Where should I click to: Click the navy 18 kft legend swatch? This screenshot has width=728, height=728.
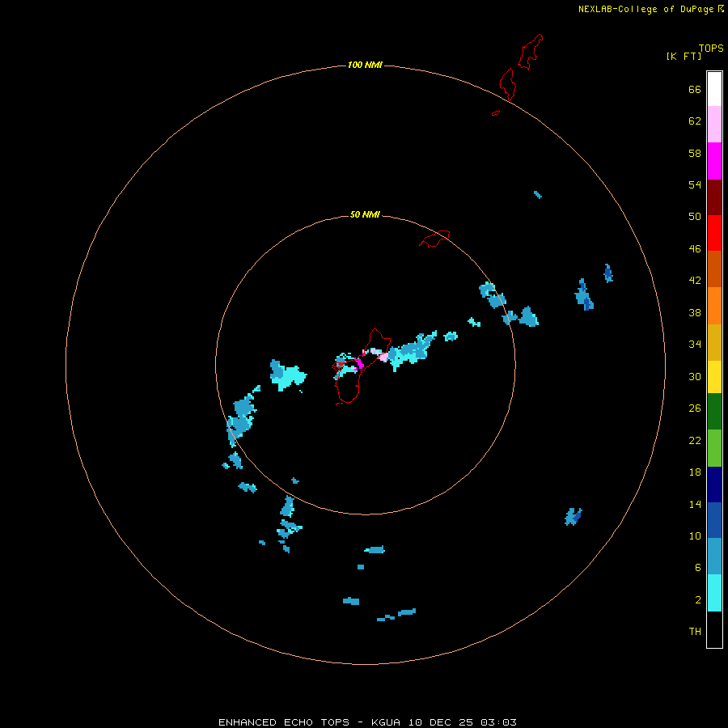pyautogui.click(x=714, y=485)
